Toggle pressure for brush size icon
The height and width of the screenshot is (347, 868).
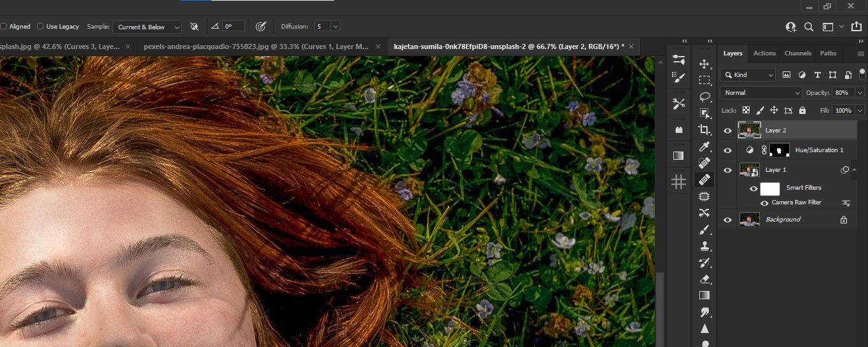[260, 27]
